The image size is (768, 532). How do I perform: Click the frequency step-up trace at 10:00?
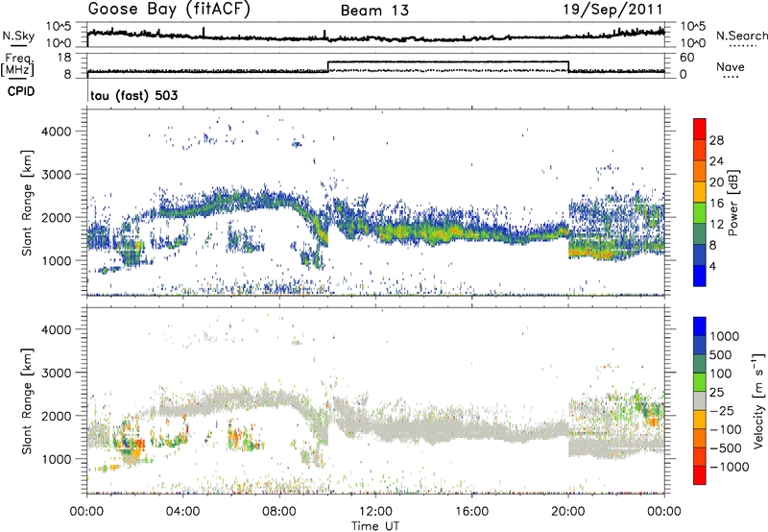tap(327, 66)
